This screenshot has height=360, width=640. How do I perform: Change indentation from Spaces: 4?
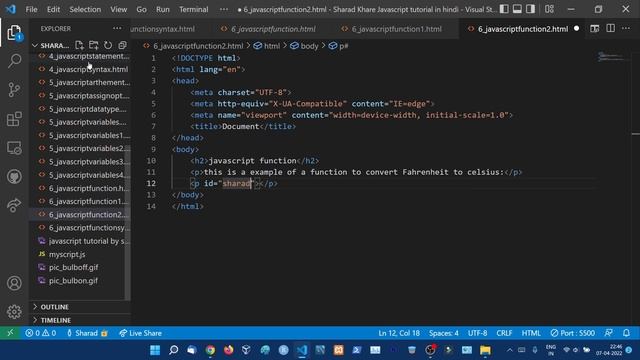pos(443,333)
